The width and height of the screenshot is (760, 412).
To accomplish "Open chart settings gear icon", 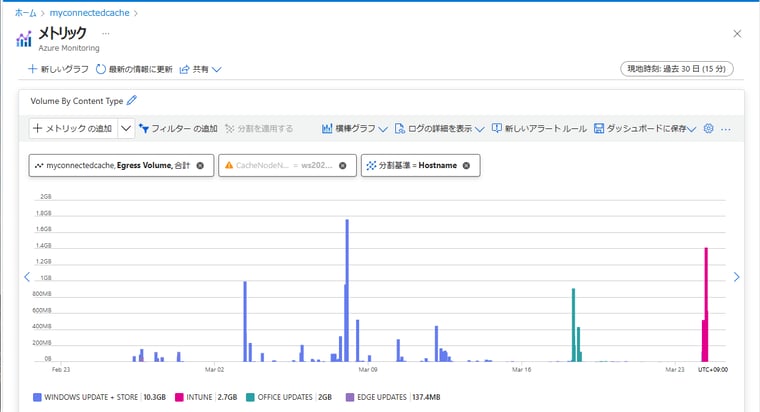I will tap(709, 128).
